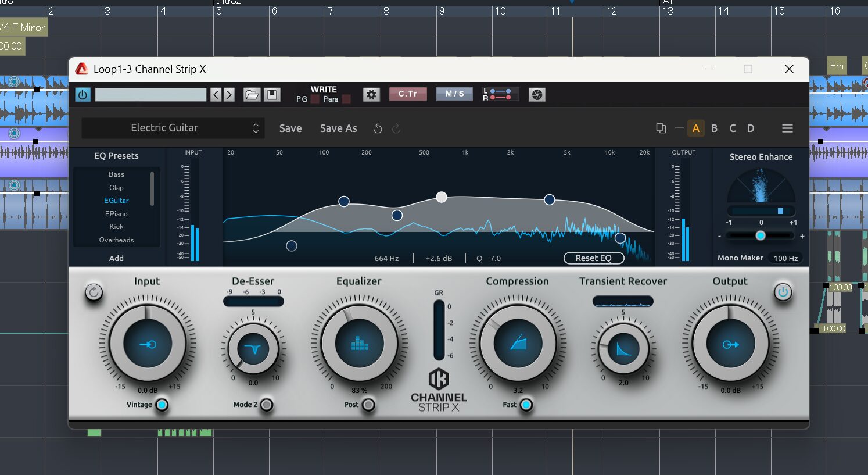Screen dimensions: 868x475
Task: Select the Kick EQ preset
Action: 116,227
